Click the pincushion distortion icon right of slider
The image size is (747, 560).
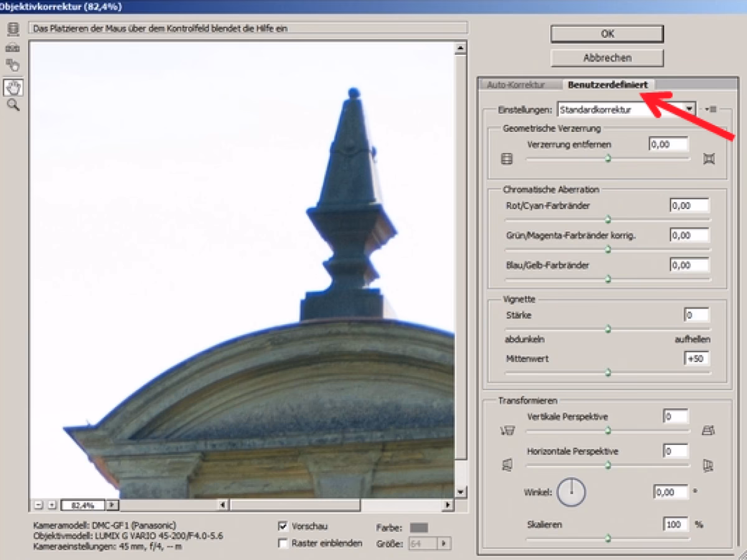tap(708, 159)
